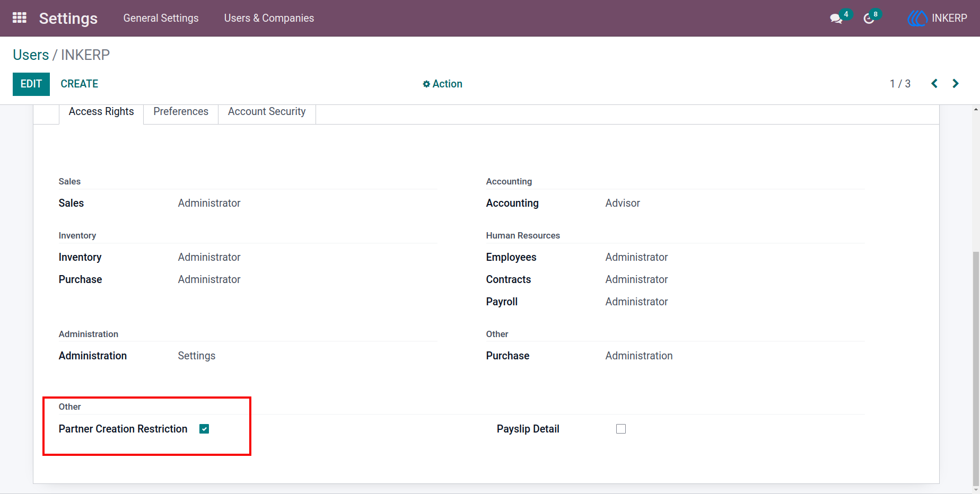This screenshot has height=494, width=980.
Task: Click Inventory value Administrator
Action: click(x=209, y=257)
